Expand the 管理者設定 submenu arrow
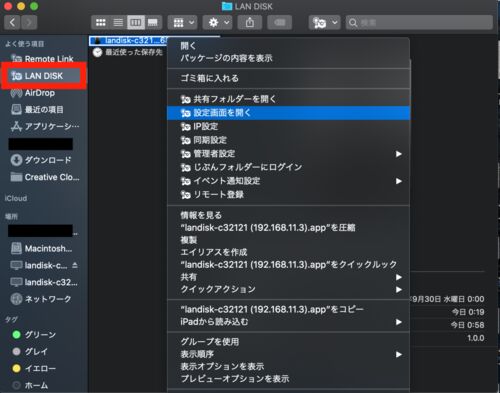This screenshot has height=393, width=500. coord(398,154)
